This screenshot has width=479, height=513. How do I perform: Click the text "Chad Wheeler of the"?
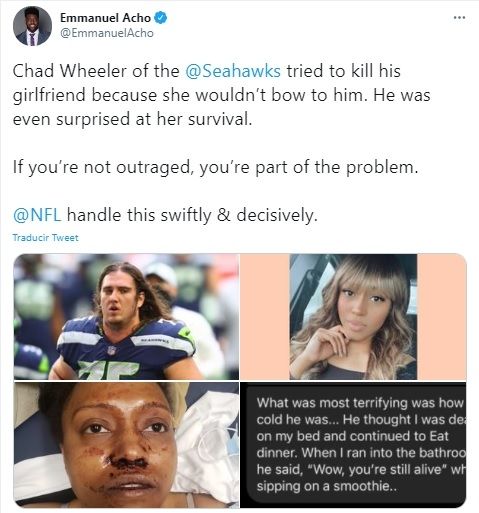click(96, 71)
